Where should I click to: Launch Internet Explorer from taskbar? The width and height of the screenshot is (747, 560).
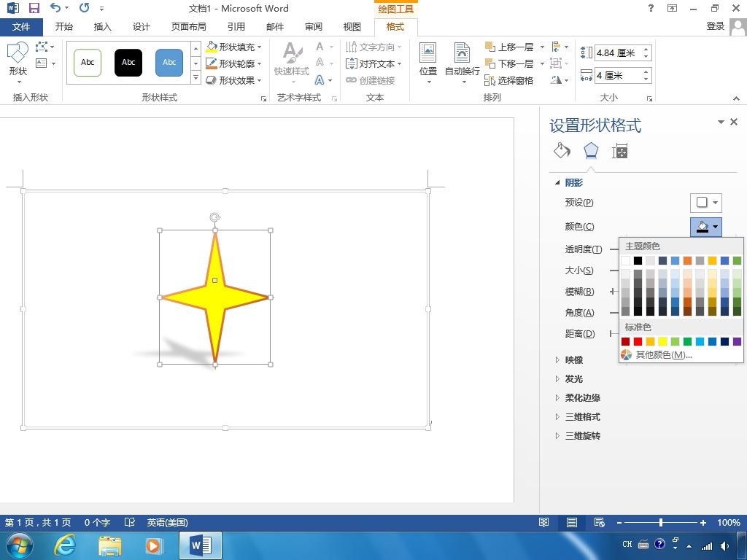(x=65, y=545)
